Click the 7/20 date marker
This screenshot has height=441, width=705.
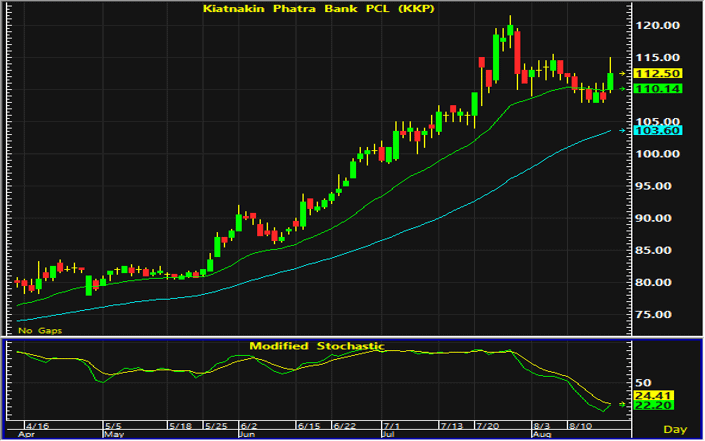click(487, 426)
